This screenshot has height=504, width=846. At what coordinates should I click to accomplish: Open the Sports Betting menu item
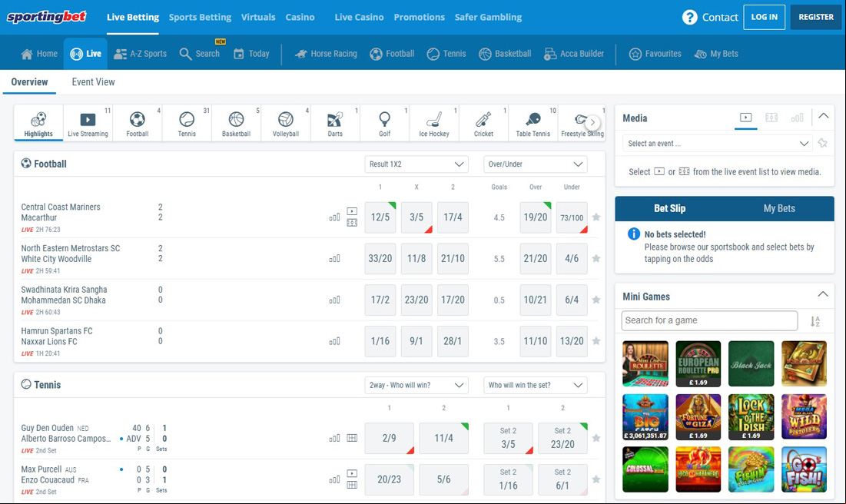pyautogui.click(x=201, y=17)
